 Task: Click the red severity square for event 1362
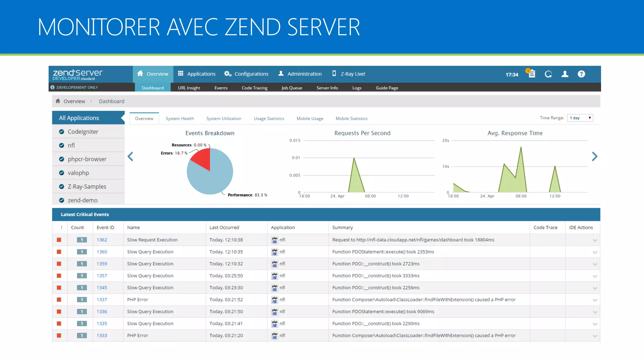[x=59, y=240]
